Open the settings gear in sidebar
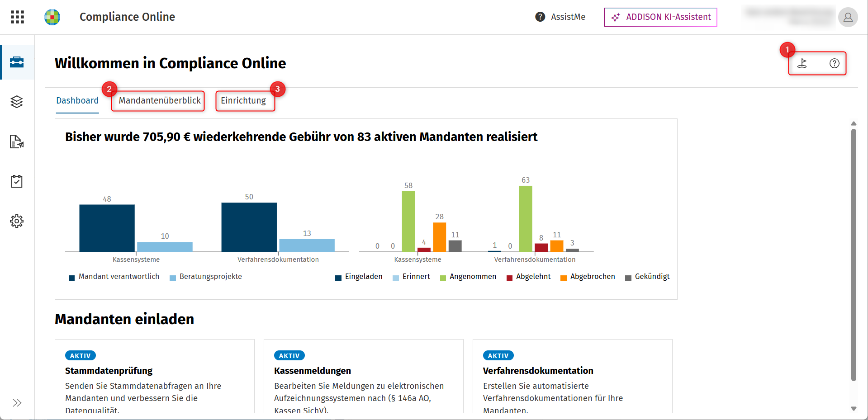 click(x=17, y=221)
